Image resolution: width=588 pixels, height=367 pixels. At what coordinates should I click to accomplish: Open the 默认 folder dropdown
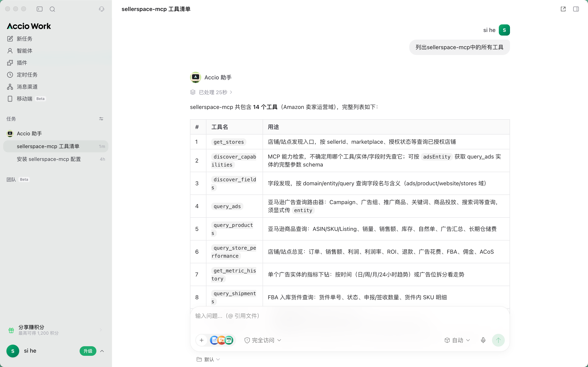[208, 359]
